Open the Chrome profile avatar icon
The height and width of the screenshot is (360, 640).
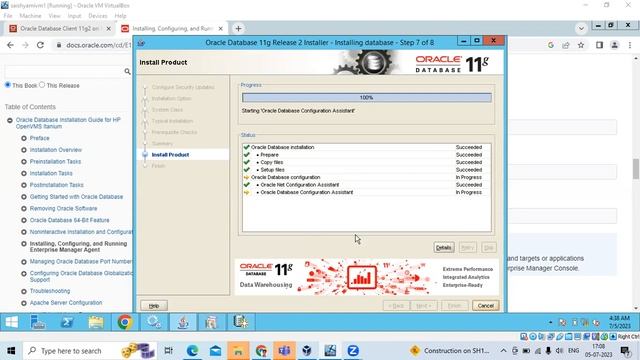coord(614,45)
